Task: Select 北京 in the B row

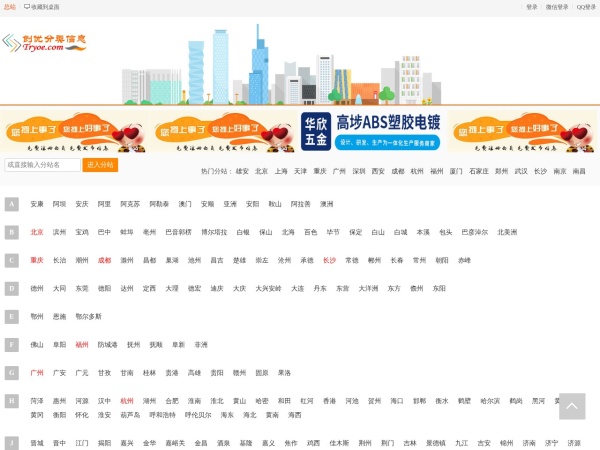Action: click(x=37, y=232)
